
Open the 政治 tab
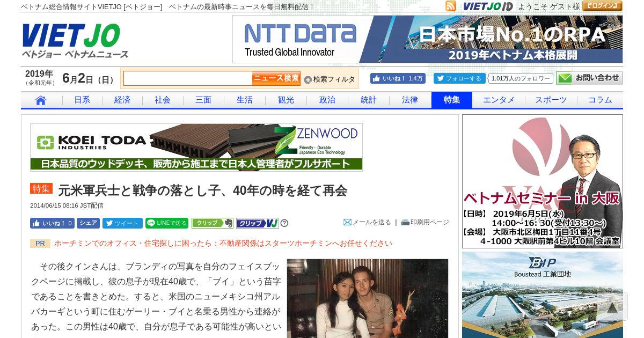tap(327, 100)
